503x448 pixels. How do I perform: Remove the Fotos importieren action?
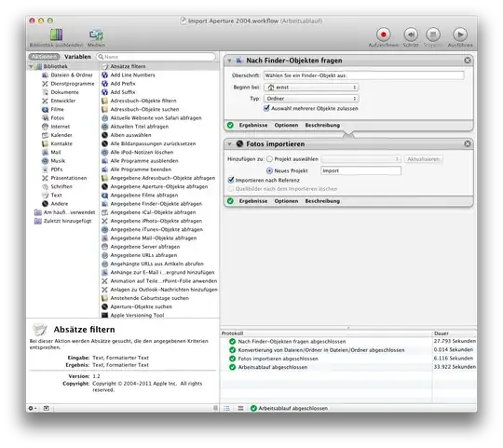468,144
